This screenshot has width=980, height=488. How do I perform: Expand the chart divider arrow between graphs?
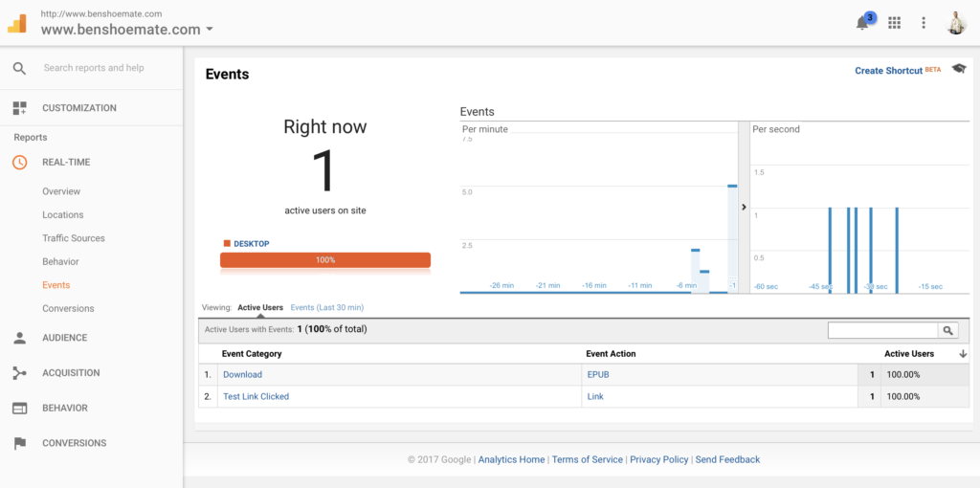point(744,207)
